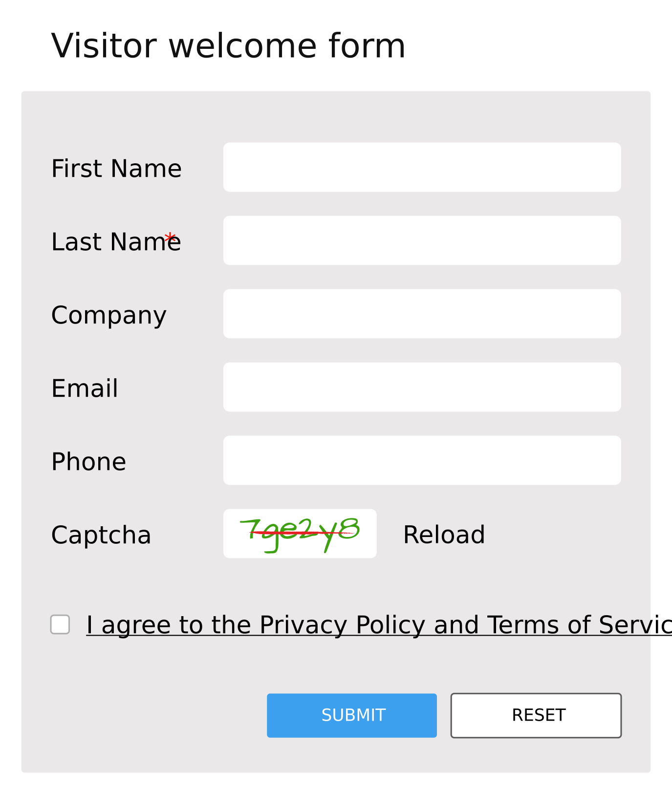Click the Captcha label

101,535
